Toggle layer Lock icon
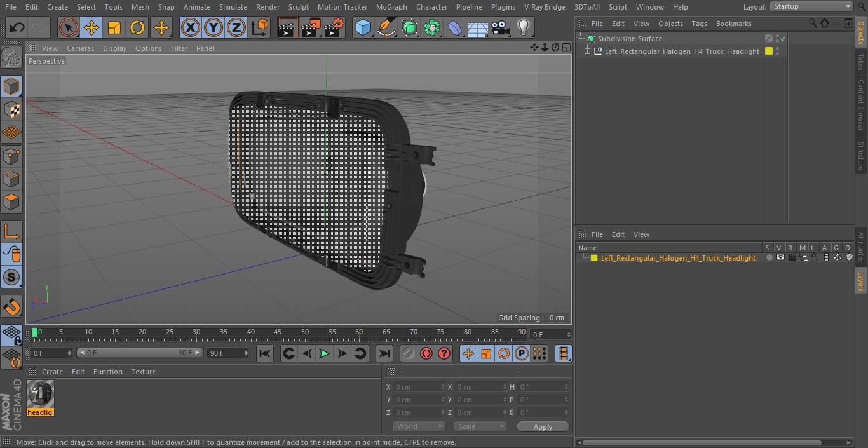Image resolution: width=868 pixels, height=448 pixels. click(814, 258)
